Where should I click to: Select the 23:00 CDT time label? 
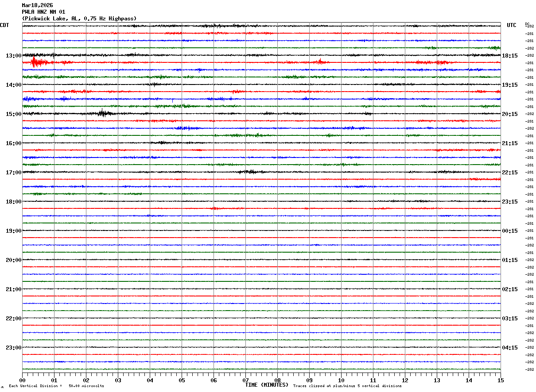click(x=13, y=348)
